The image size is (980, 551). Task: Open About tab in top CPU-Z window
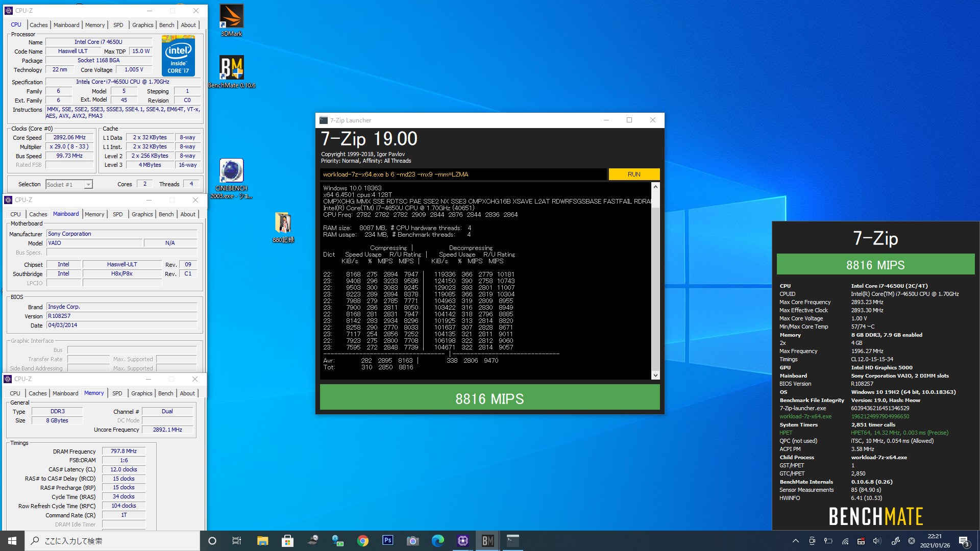pos(188,25)
